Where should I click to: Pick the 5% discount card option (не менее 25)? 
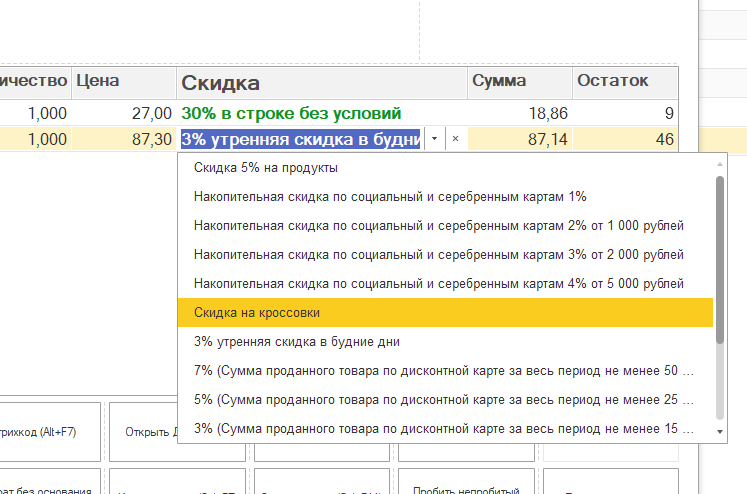click(445, 400)
